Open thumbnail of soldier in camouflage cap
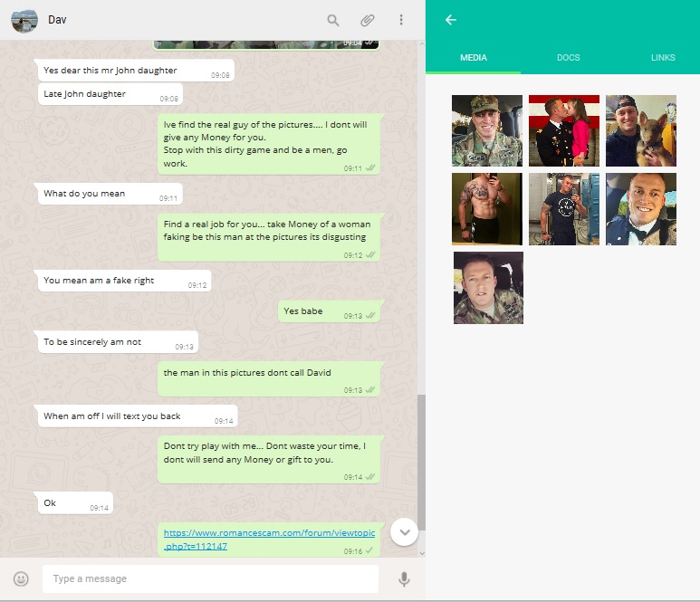700x602 pixels. click(487, 130)
